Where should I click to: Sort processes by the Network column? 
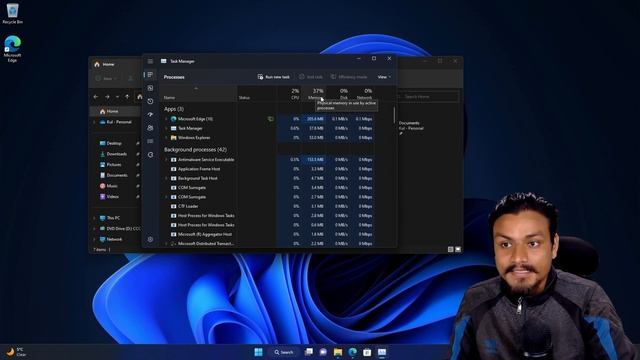362,93
